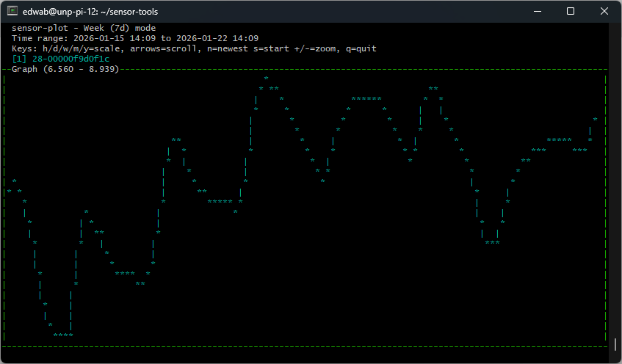This screenshot has width=622, height=364.
Task: Click the 'Time range' line text
Action: coord(135,38)
